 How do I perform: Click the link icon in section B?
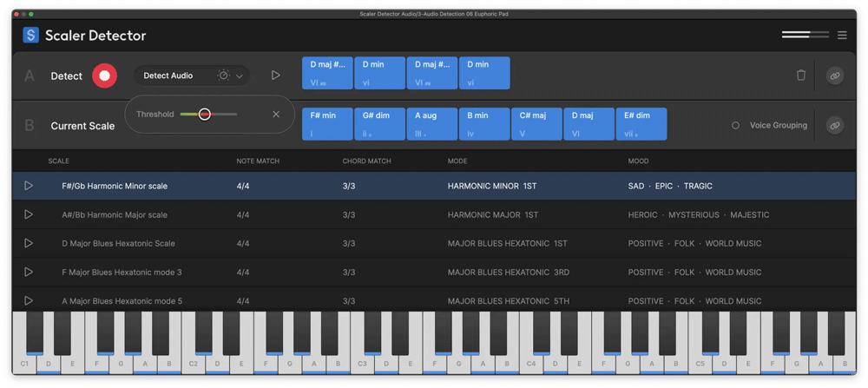point(834,125)
